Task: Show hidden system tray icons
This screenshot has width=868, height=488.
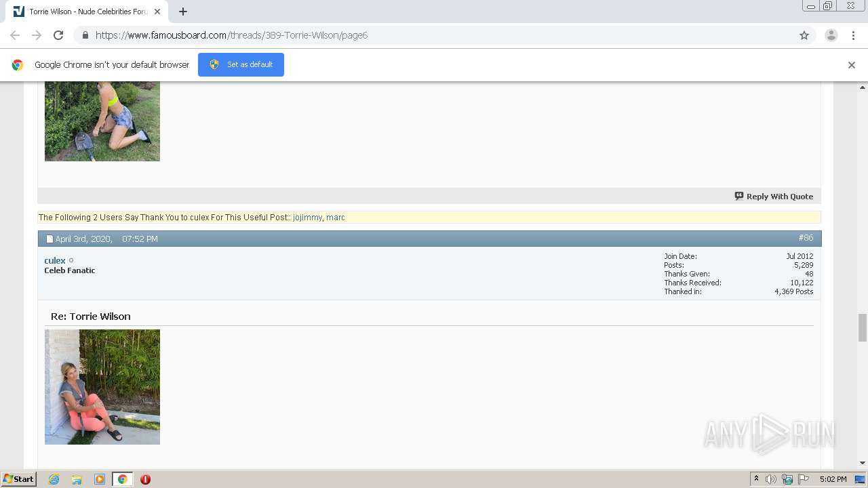Action: coord(757,479)
